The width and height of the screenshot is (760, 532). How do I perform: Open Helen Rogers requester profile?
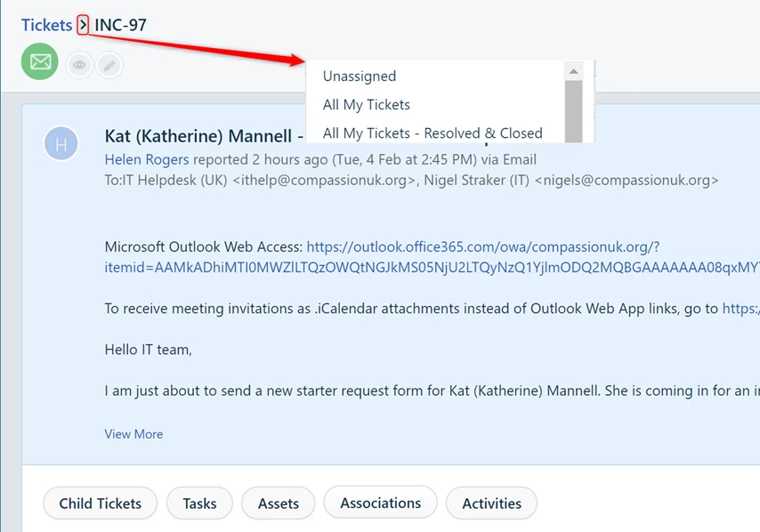(x=147, y=159)
